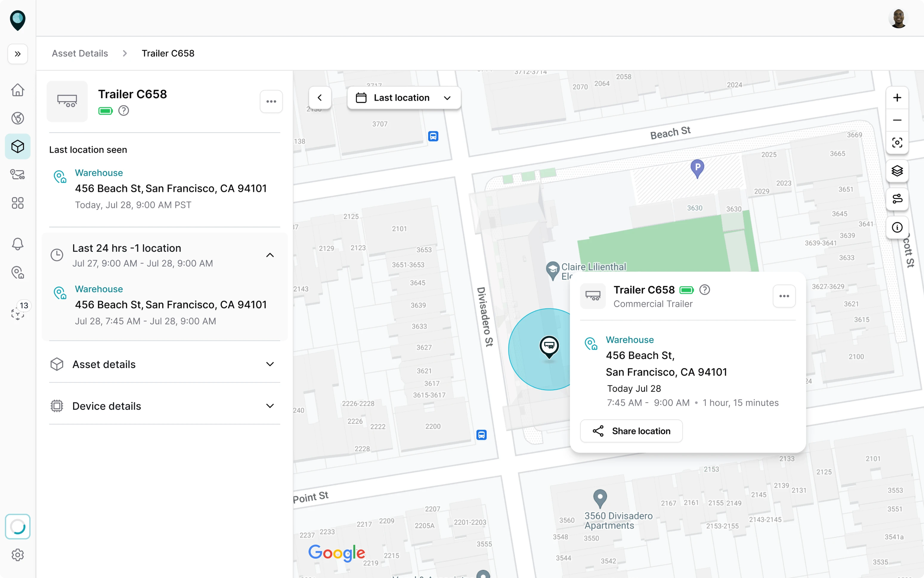Click the Share location button
This screenshot has height=578, width=924.
(631, 431)
